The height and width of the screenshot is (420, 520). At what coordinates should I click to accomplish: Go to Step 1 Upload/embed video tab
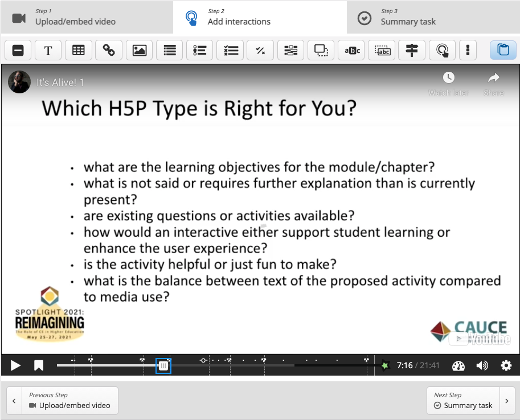87,17
